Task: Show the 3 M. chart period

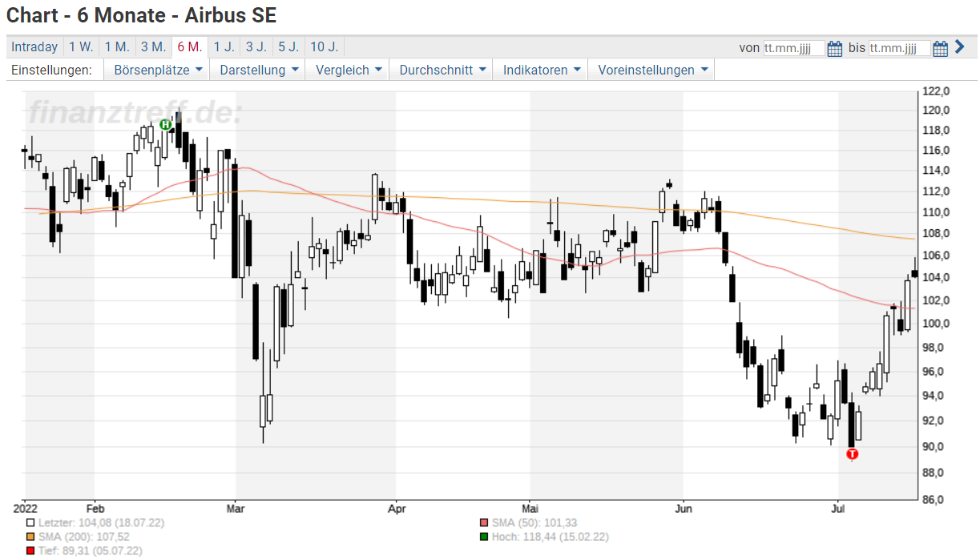Action: (x=153, y=47)
